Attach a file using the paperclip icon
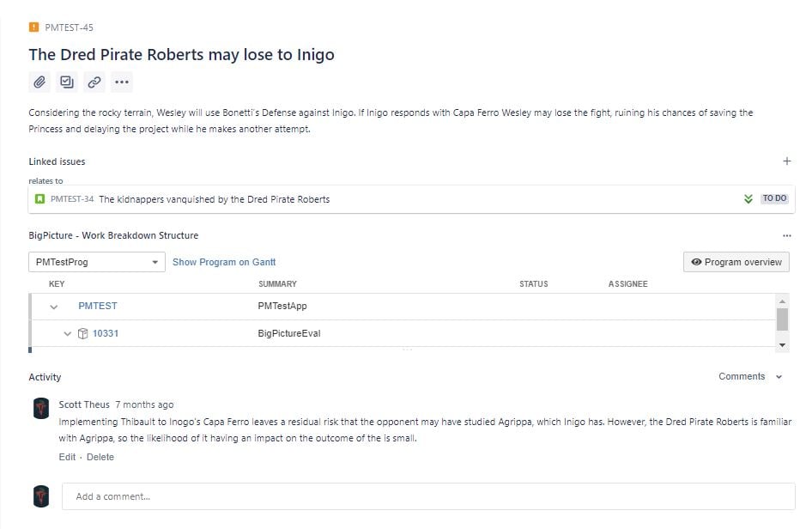Viewport: 812px width, 529px height. 39,82
